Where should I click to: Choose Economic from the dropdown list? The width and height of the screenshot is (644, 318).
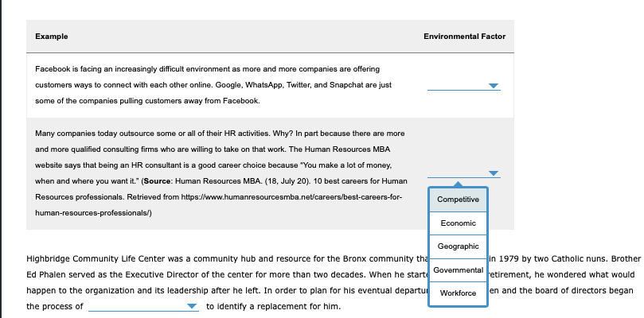point(458,223)
